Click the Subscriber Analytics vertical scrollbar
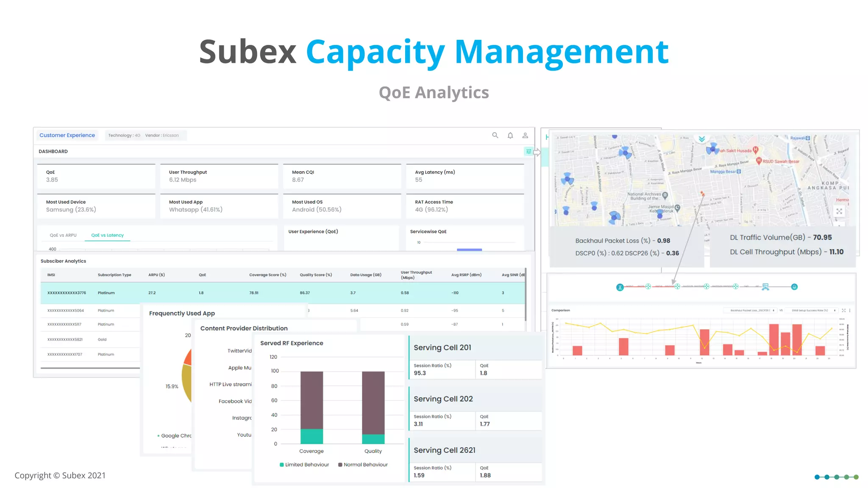 coord(526,294)
